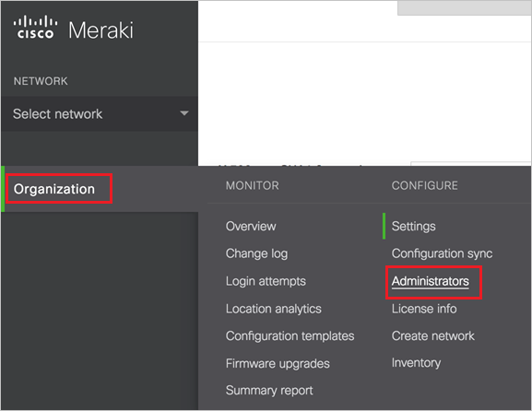Select Administrators under Configure
The height and width of the screenshot is (411, 532).
(x=431, y=281)
